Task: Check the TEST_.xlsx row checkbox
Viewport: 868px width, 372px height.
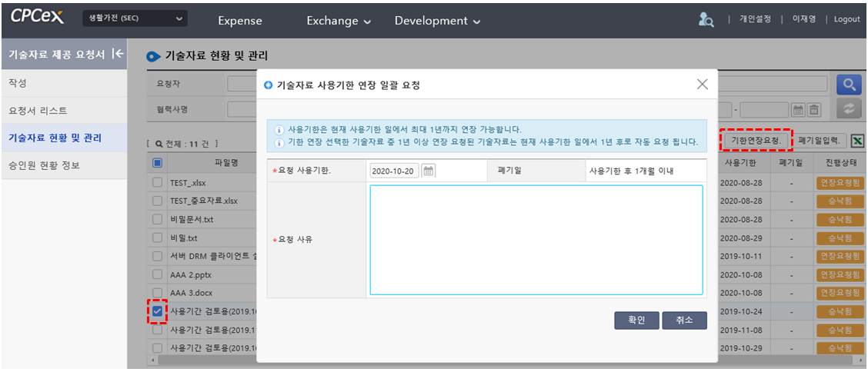Action: point(157,183)
